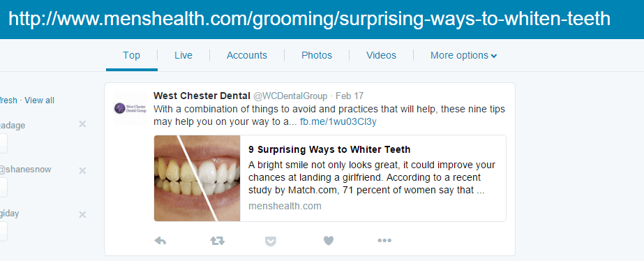Reply to the West Chester Dental tweet

(x=160, y=241)
